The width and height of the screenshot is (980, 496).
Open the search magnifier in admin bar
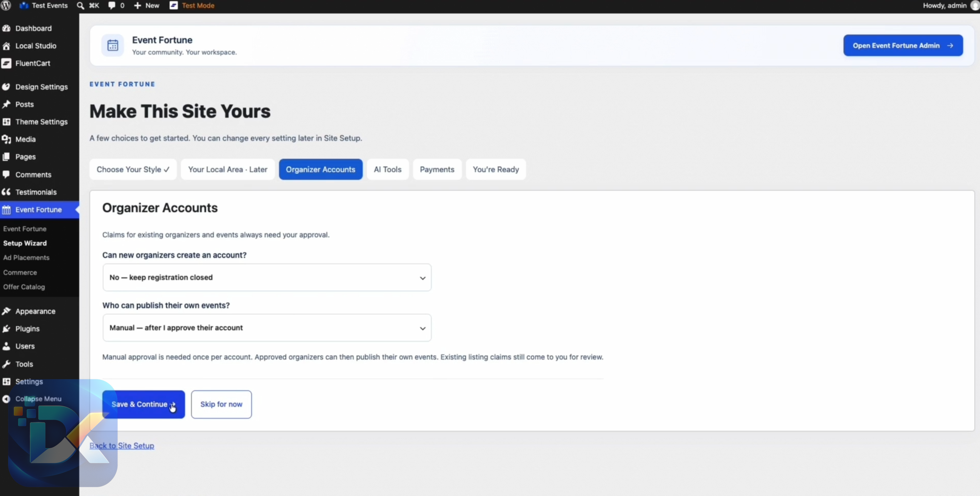[x=80, y=5]
